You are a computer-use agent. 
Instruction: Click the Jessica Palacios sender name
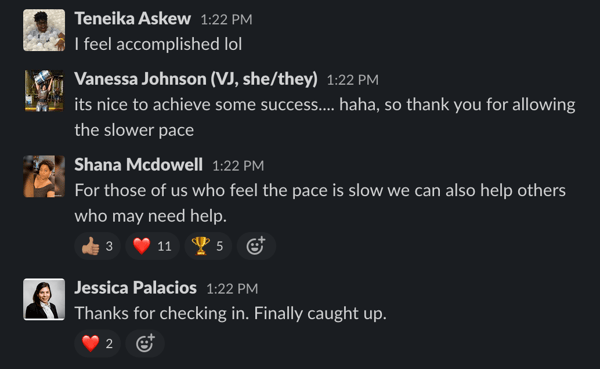click(135, 288)
